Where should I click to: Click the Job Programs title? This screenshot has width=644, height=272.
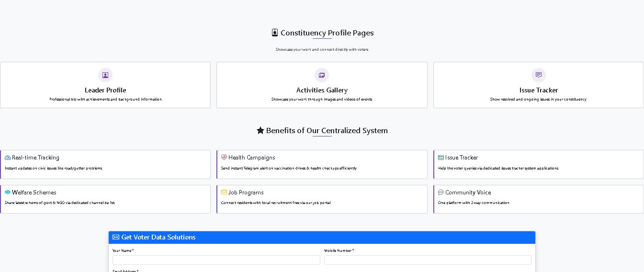tap(246, 193)
